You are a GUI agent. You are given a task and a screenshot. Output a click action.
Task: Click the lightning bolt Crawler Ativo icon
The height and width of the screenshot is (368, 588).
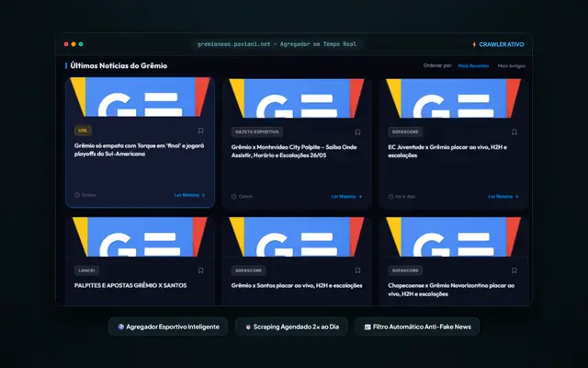474,44
